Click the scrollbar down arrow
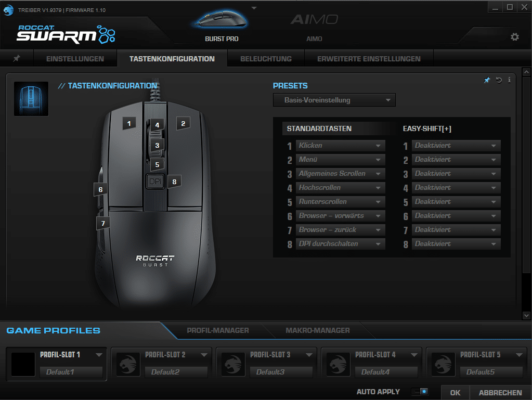 [x=526, y=315]
